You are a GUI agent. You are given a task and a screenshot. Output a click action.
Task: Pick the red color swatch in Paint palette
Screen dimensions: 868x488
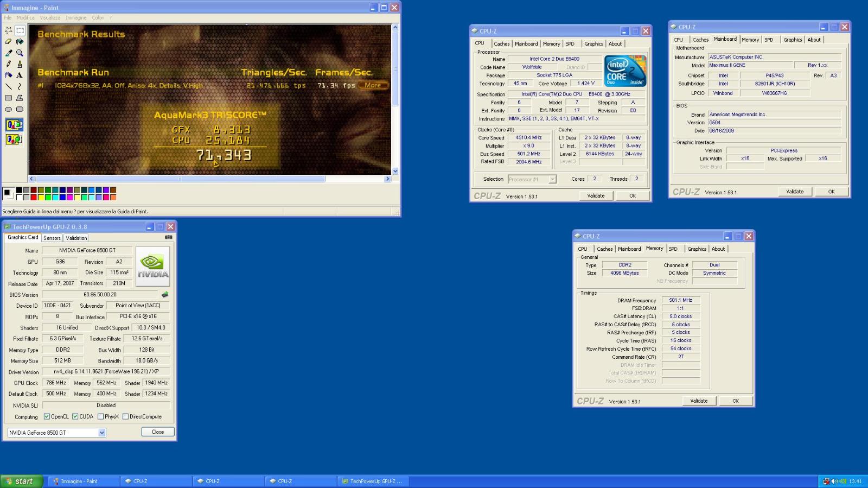34,197
